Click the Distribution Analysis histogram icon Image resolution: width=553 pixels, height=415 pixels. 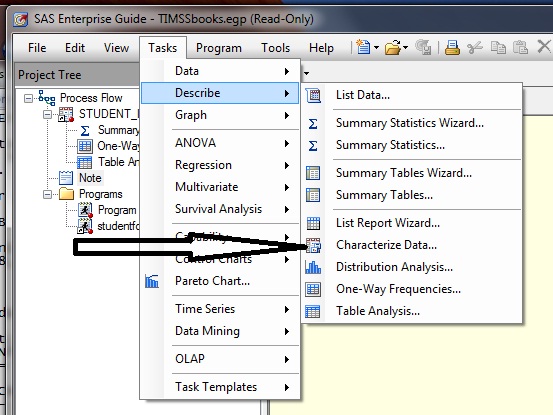pyautogui.click(x=313, y=267)
